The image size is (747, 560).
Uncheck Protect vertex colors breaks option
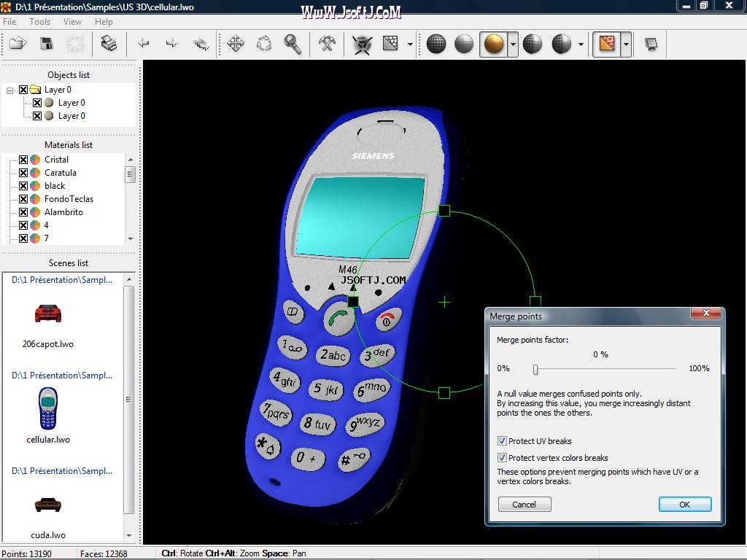(x=502, y=458)
